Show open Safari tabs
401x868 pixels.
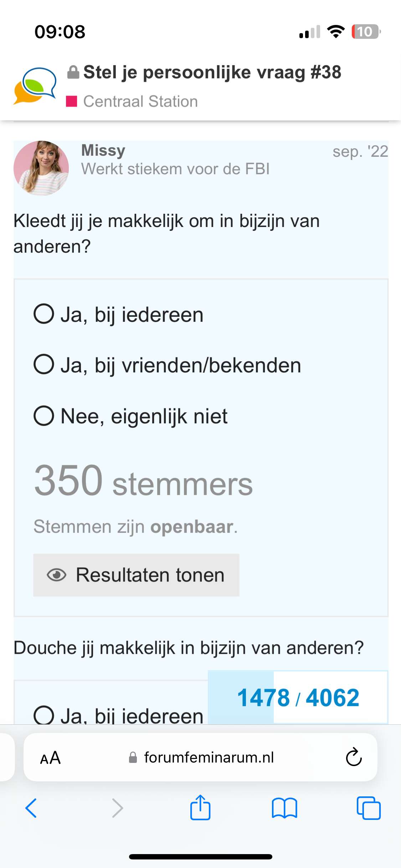[x=369, y=808]
